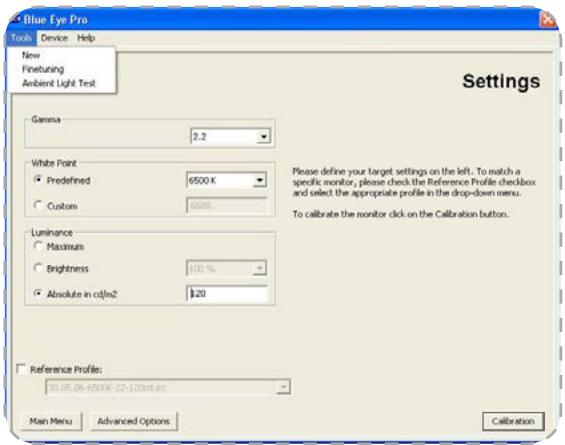Viewport: 565px width, 445px height.
Task: Start calibration with the Calibration button
Action: (x=513, y=421)
